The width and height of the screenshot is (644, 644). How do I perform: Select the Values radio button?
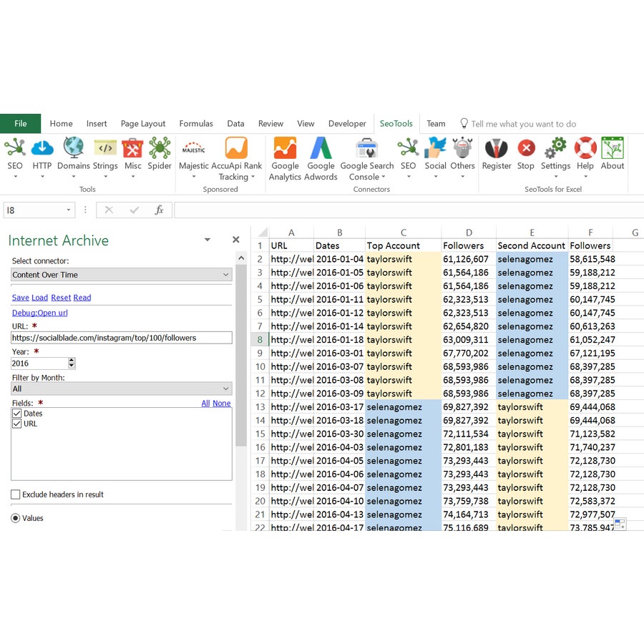coord(15,517)
